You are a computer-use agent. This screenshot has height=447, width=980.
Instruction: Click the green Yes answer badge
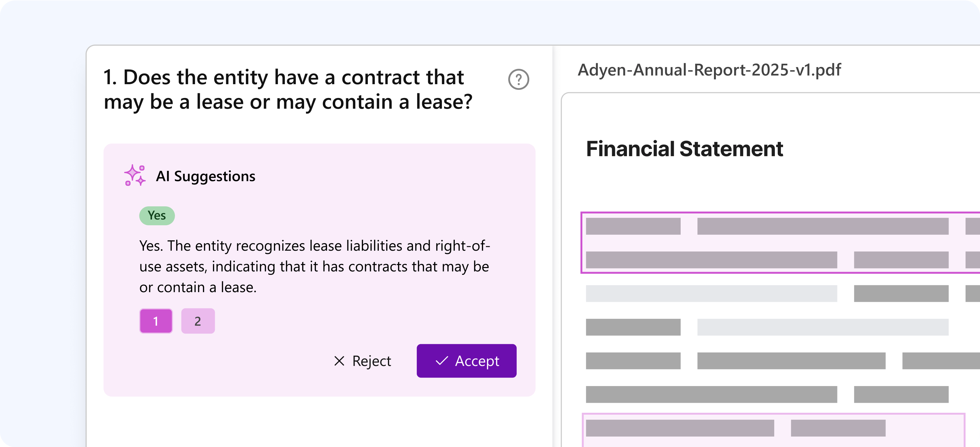pyautogui.click(x=157, y=216)
